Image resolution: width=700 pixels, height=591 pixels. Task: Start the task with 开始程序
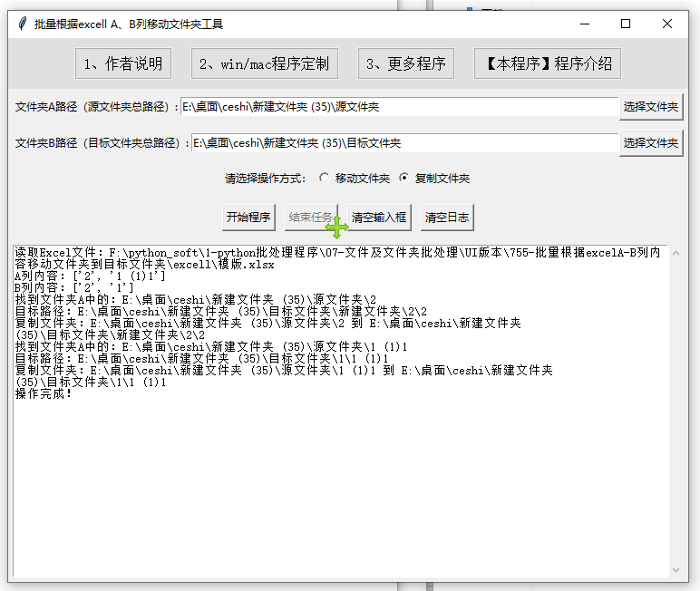248,218
